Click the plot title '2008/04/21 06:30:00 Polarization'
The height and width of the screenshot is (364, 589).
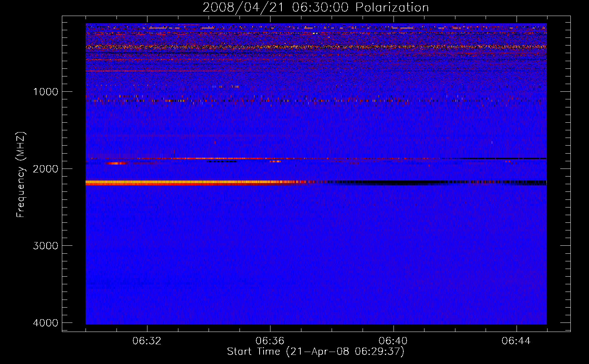click(x=316, y=8)
